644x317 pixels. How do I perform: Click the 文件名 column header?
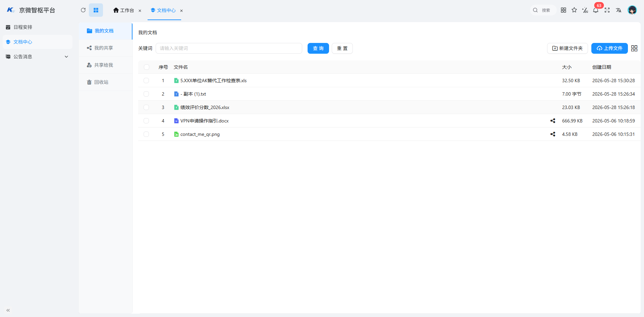tap(180, 67)
